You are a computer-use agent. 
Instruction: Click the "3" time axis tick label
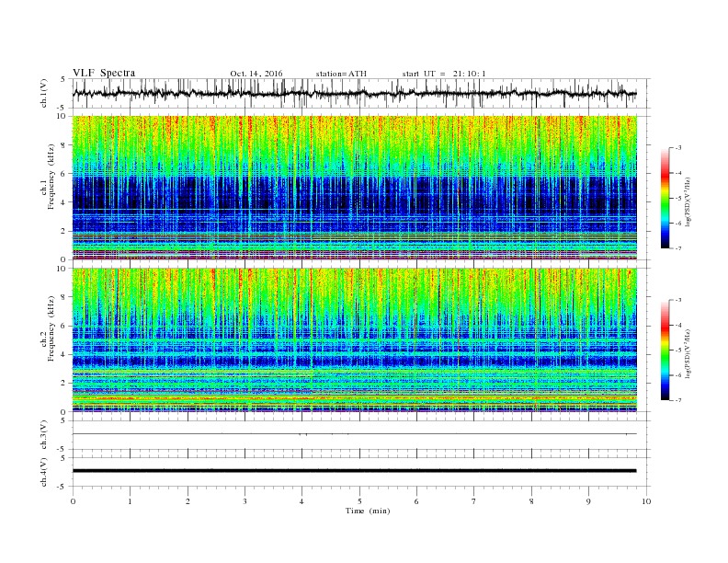click(x=245, y=501)
